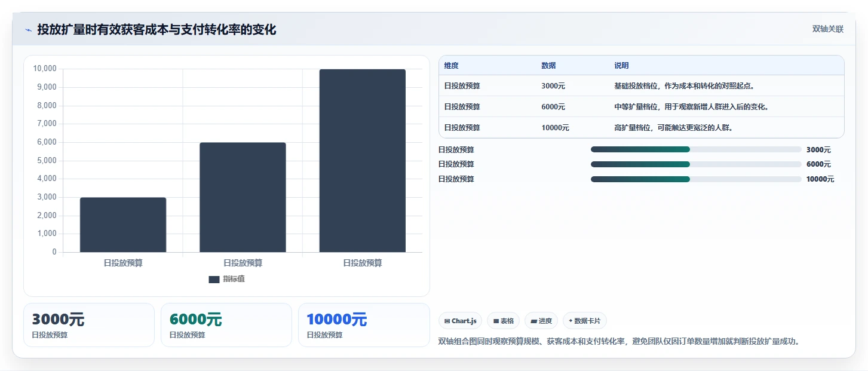Select the chart bar reaching 6,000
Screen dimensions: 868x371
click(243, 197)
